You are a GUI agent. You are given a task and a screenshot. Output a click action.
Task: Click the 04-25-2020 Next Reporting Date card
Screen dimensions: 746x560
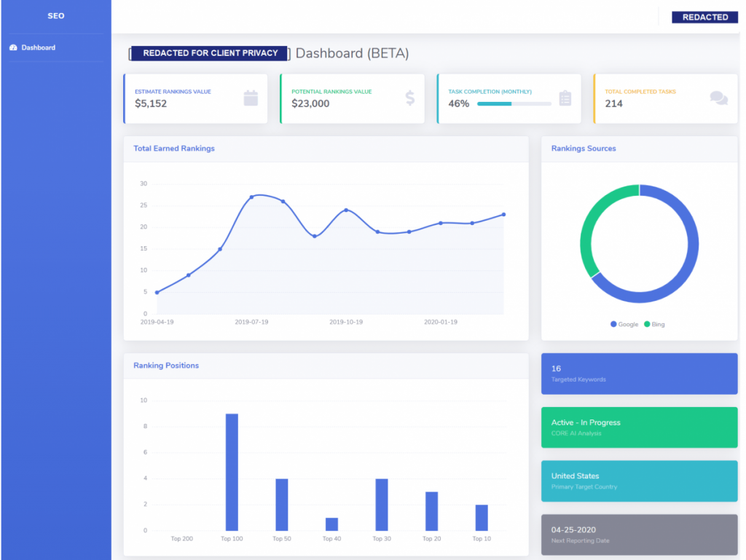640,535
